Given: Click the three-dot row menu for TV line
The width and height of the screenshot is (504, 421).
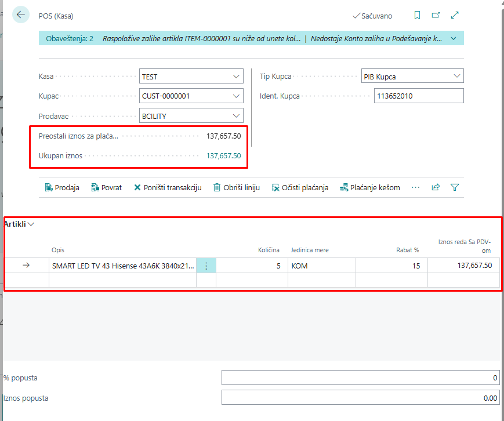Looking at the screenshot, I should click(206, 266).
